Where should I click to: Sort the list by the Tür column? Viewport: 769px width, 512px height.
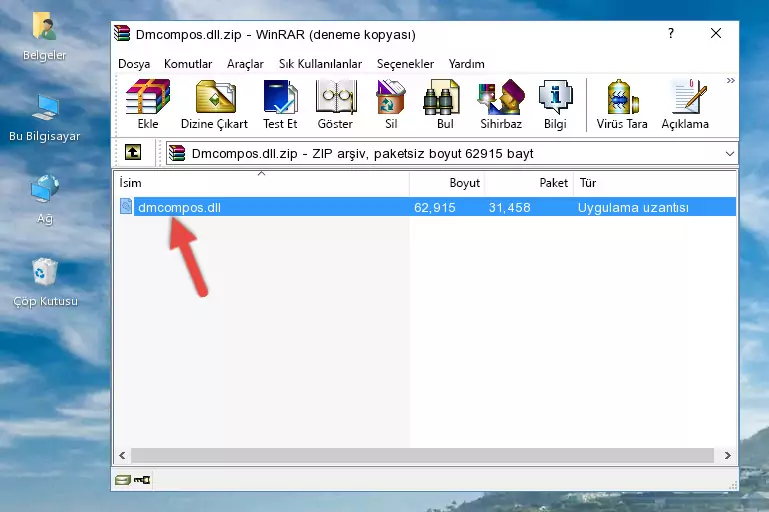tap(654, 183)
